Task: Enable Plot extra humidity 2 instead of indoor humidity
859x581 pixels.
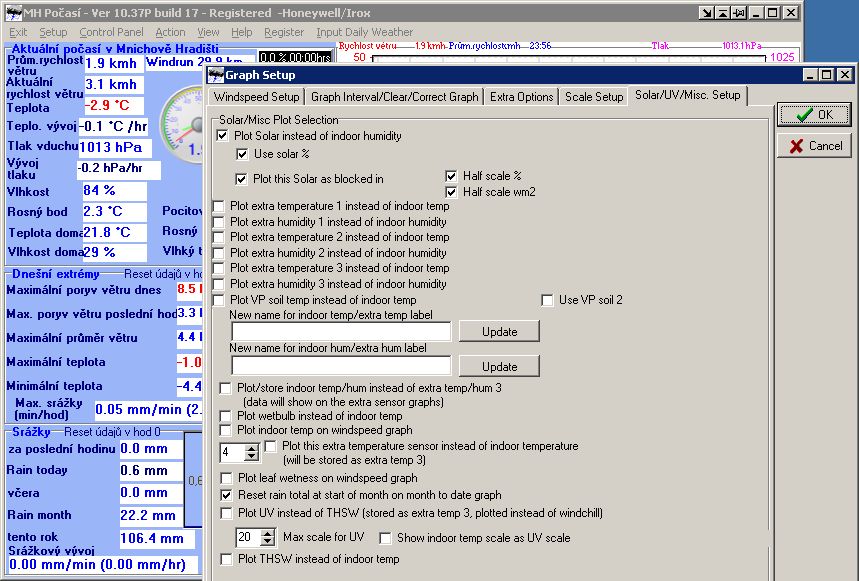Action: pos(219,253)
